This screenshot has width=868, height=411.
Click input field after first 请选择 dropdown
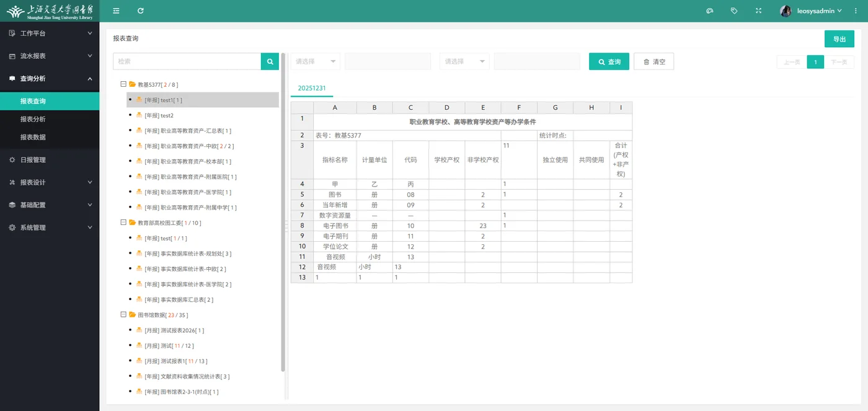387,61
